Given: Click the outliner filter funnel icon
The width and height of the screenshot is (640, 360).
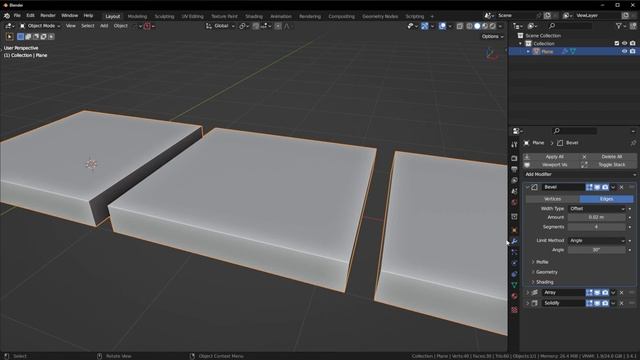Looking at the screenshot, I should (619, 26).
